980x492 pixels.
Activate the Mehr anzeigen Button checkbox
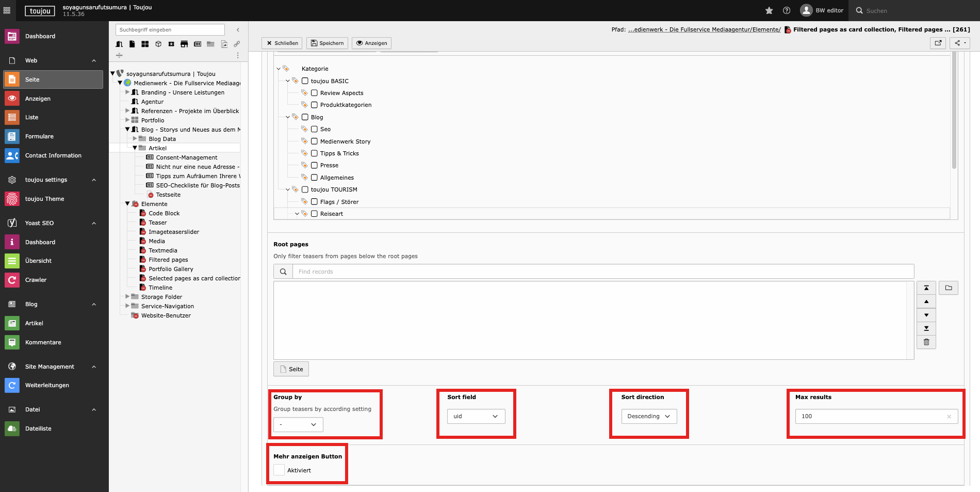click(x=279, y=470)
